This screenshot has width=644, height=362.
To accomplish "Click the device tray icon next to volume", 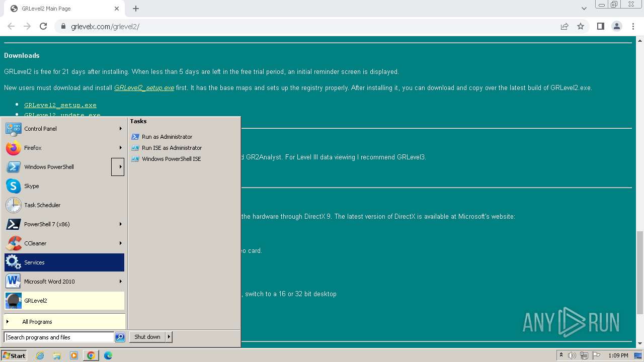I will pyautogui.click(x=584, y=355).
